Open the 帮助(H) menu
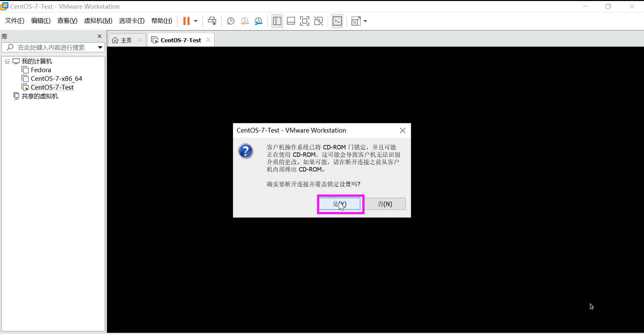The height and width of the screenshot is (334, 644). click(162, 21)
